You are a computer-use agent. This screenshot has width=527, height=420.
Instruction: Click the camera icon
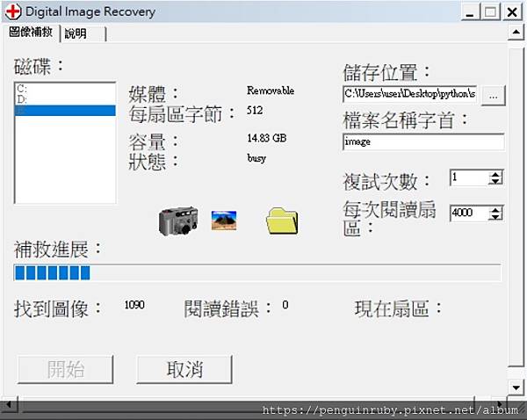click(x=178, y=221)
